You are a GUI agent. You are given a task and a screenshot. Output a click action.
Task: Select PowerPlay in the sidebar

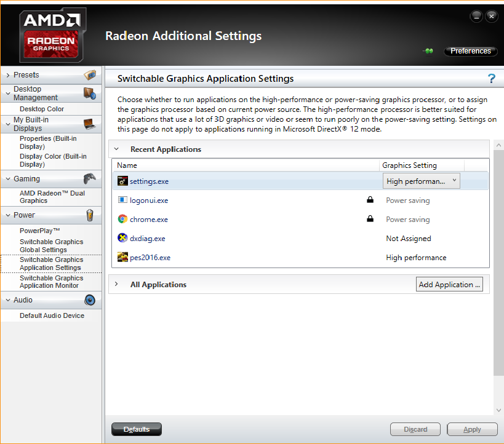click(x=40, y=231)
